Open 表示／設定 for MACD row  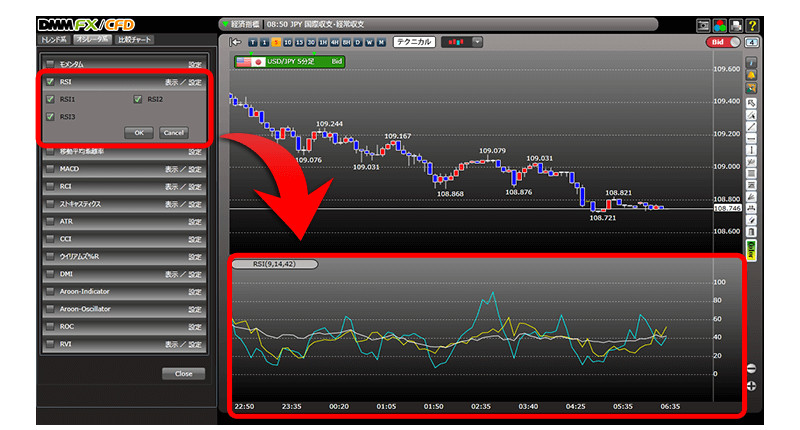pyautogui.click(x=183, y=169)
